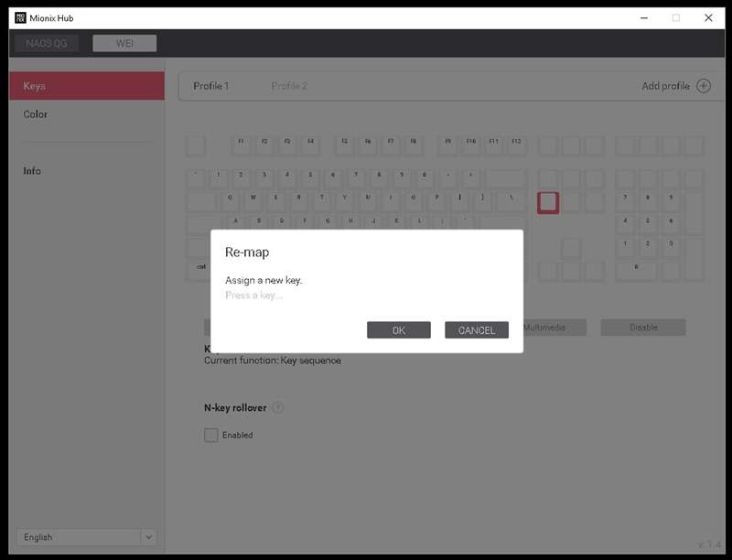Switch to the NAOS QG device tab

click(47, 43)
